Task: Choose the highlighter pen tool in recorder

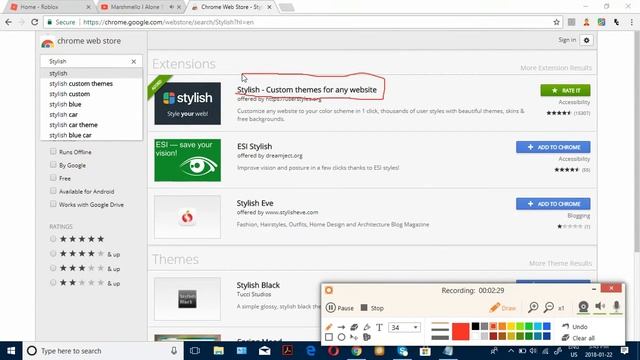Action: tap(367, 327)
